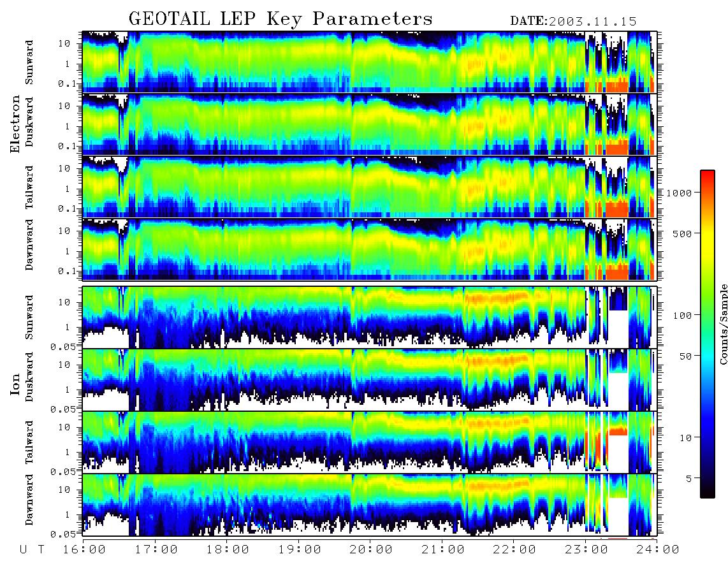
Task: Click the Ion Tailward spectrogram panel
Action: [x=369, y=442]
